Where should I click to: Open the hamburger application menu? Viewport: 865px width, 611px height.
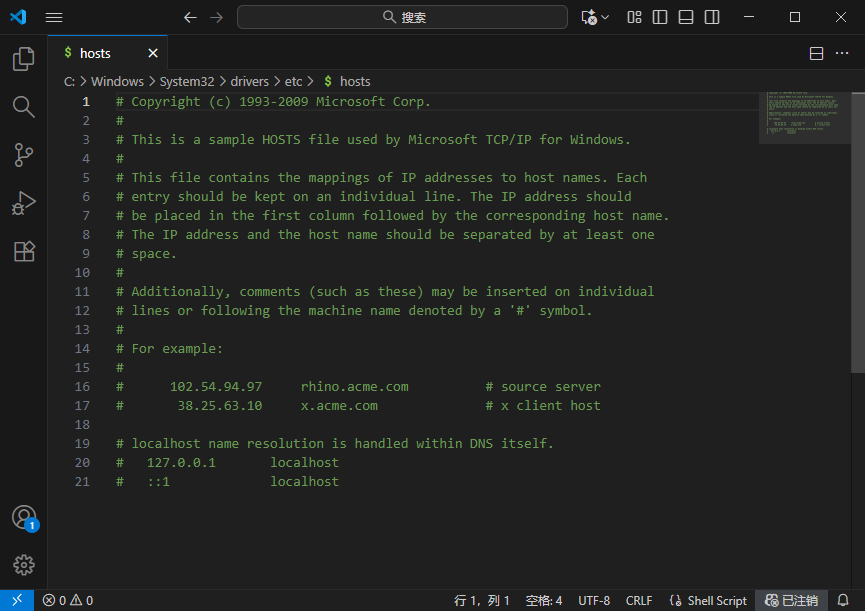click(54, 17)
